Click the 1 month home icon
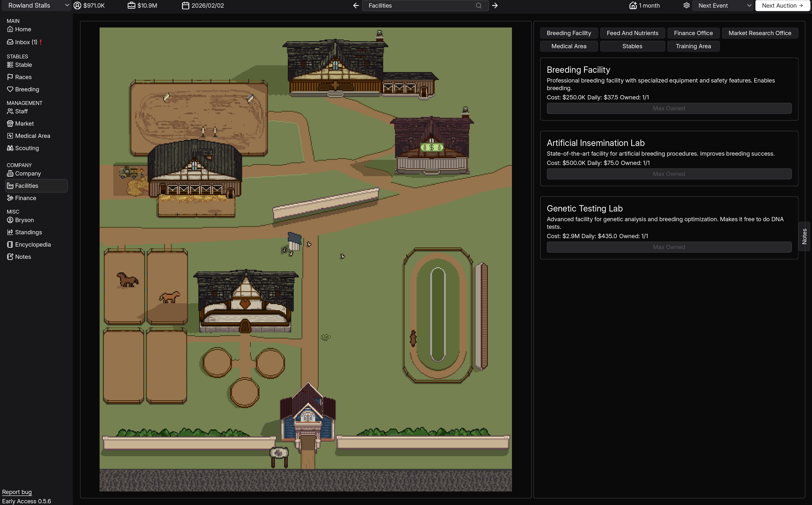The image size is (812, 505). click(x=633, y=5)
